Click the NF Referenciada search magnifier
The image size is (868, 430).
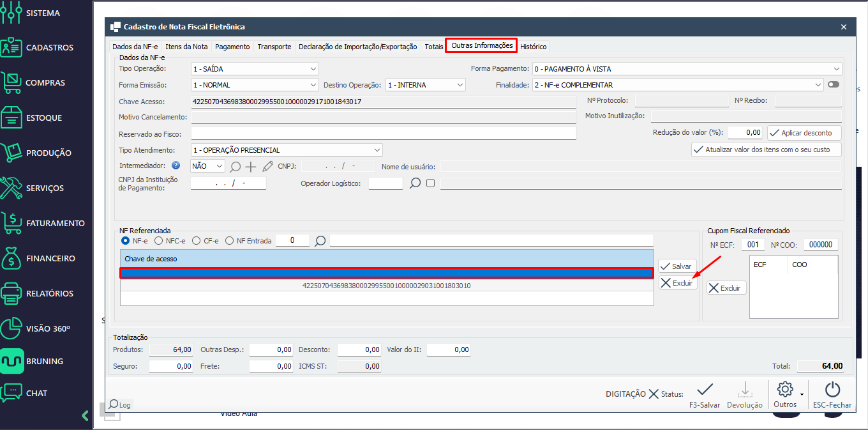[320, 241]
